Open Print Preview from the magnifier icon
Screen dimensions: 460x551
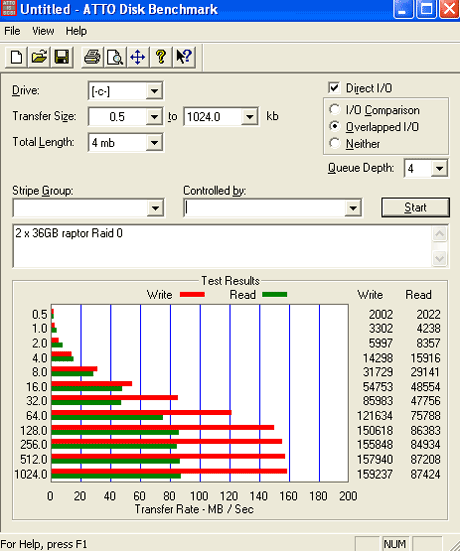click(x=115, y=57)
